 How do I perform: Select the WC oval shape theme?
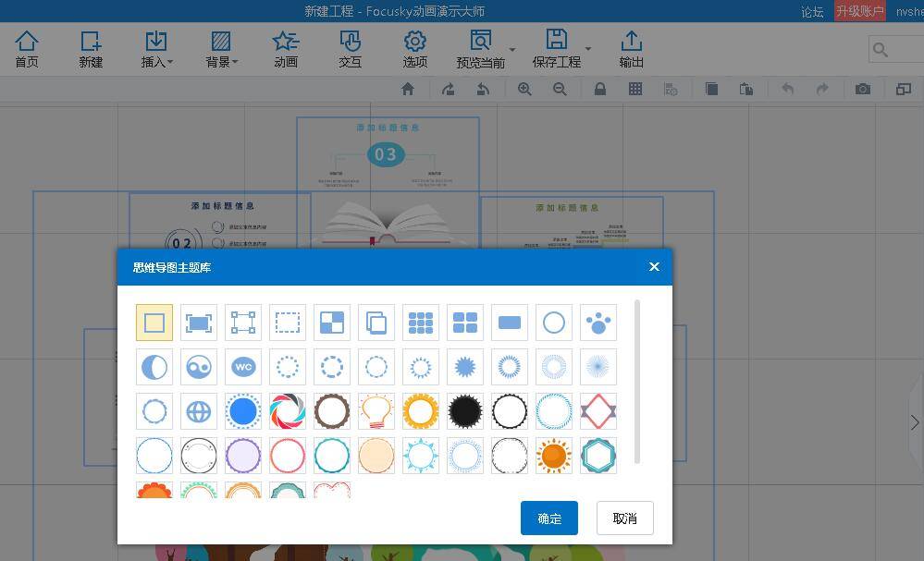(243, 367)
